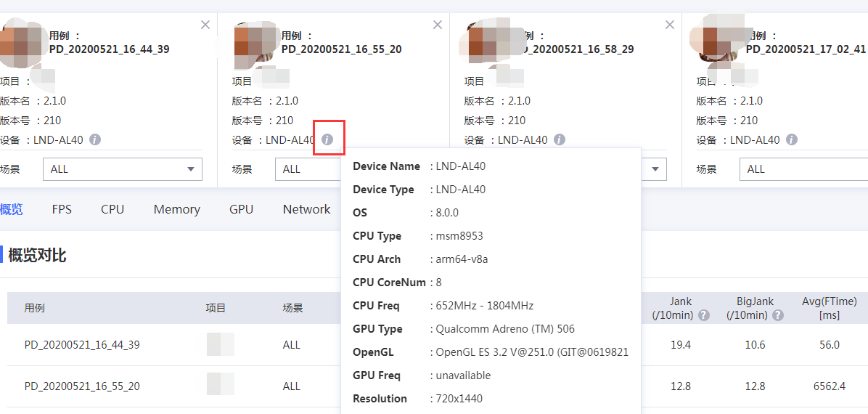Open the Memory tab
This screenshot has height=414, width=868.
(x=176, y=209)
